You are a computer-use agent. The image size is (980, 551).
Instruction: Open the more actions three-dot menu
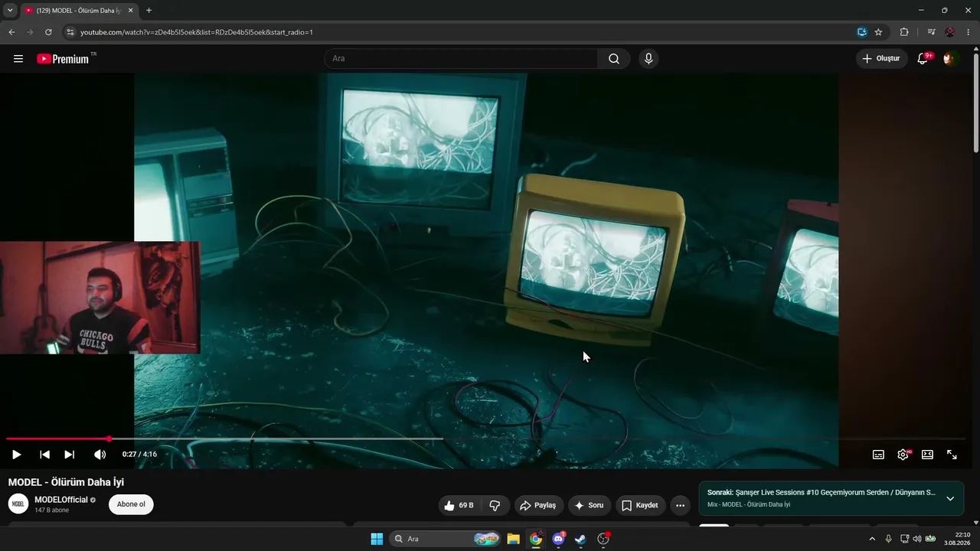tap(680, 505)
